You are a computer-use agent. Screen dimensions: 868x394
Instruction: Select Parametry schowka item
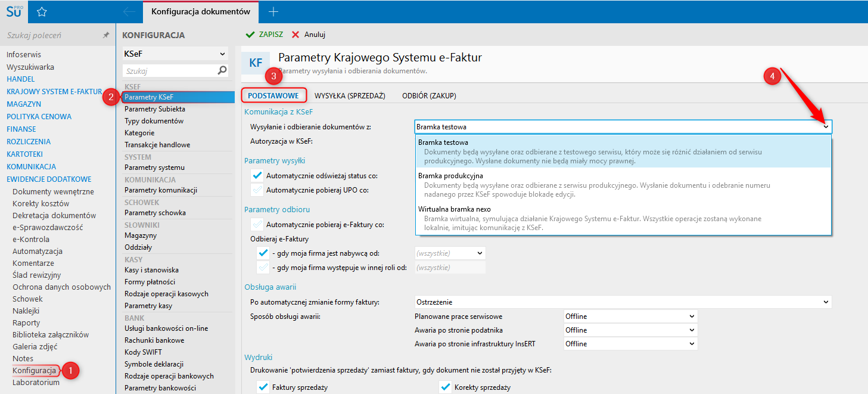click(x=155, y=213)
